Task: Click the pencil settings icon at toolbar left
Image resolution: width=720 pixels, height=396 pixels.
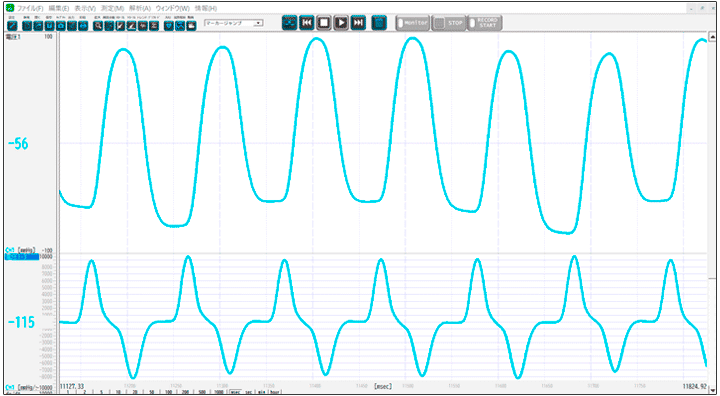Action: pyautogui.click(x=13, y=25)
